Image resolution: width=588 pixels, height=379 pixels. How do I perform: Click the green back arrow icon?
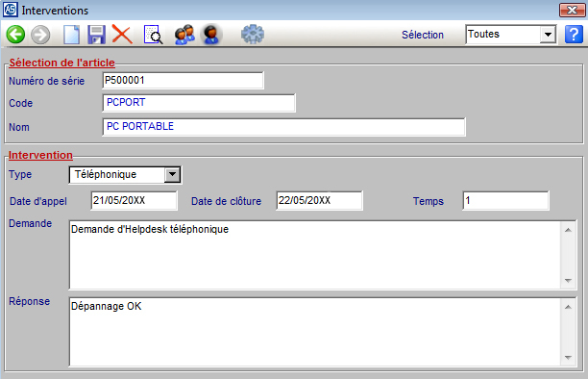(x=15, y=35)
